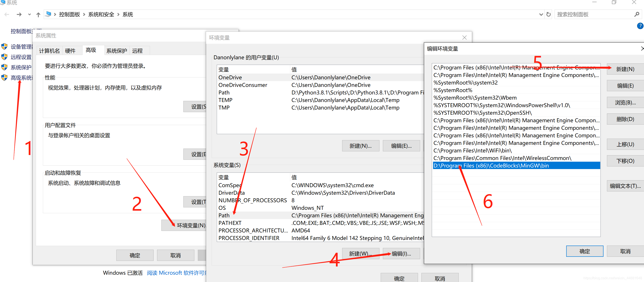Select the PROCESSOR_IDENTIFIER system variable row

pyautogui.click(x=321, y=238)
